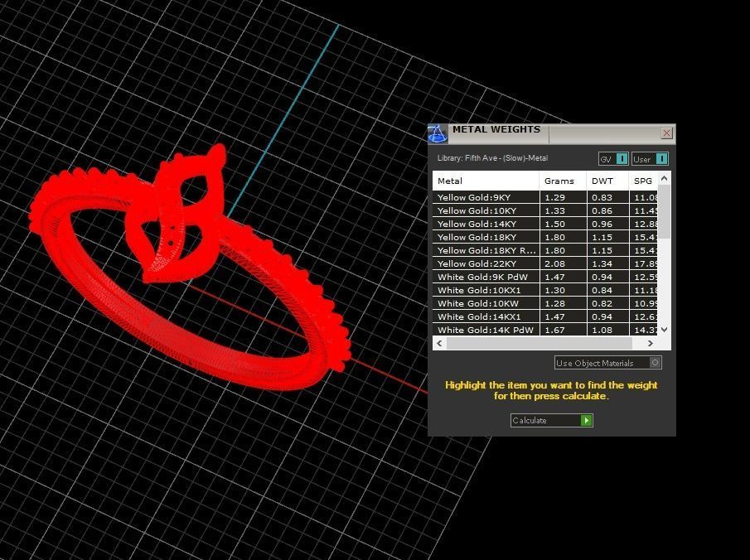Select the White Gold:10KX1 row
750x560 pixels.
[x=544, y=290]
